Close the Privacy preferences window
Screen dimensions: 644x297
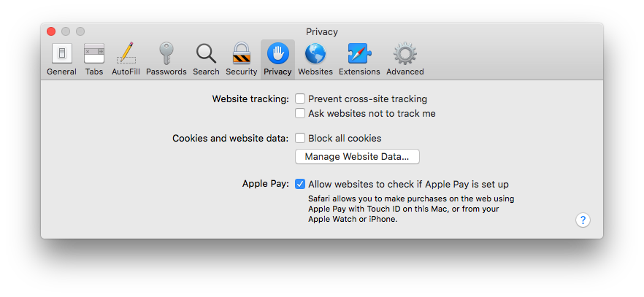click(51, 31)
